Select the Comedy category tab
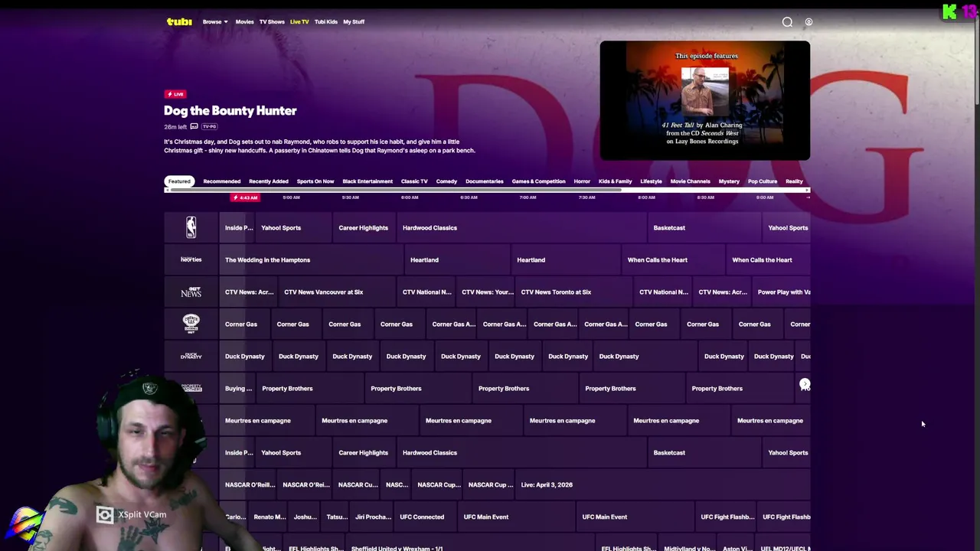The image size is (980, 551). 446,181
